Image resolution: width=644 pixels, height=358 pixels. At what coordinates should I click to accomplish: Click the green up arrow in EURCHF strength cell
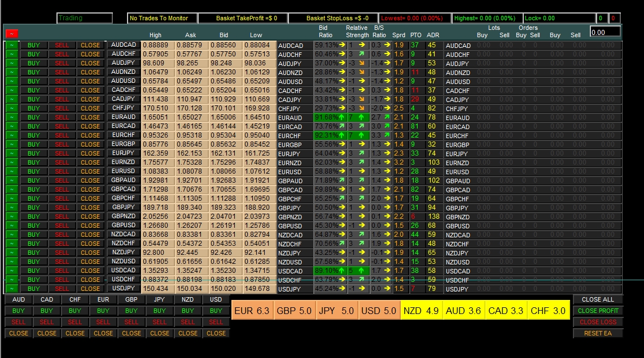pos(361,135)
